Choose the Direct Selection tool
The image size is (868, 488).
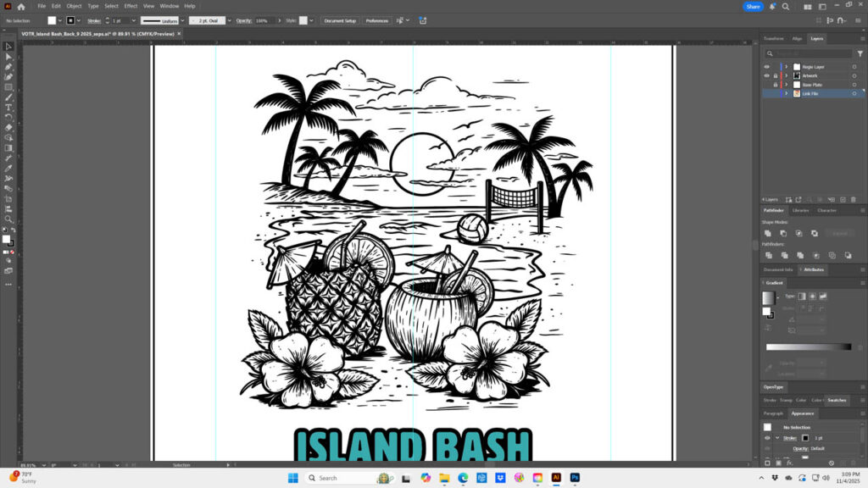(8, 56)
